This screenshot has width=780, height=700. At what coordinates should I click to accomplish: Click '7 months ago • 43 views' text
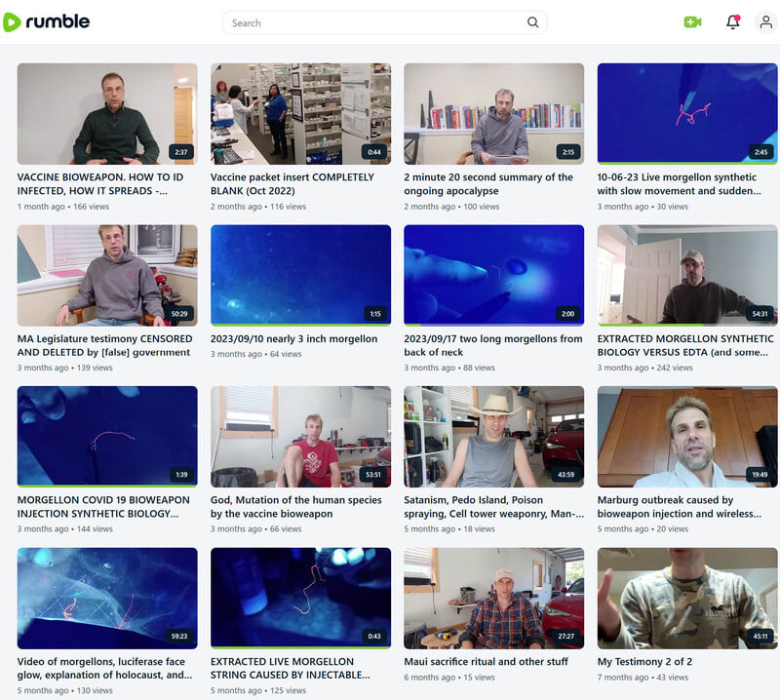tap(643, 678)
